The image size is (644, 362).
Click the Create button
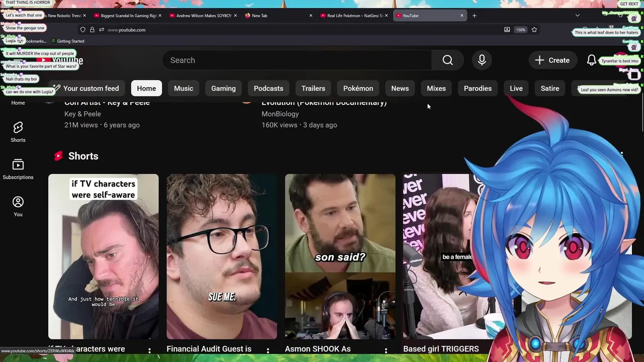coord(552,60)
